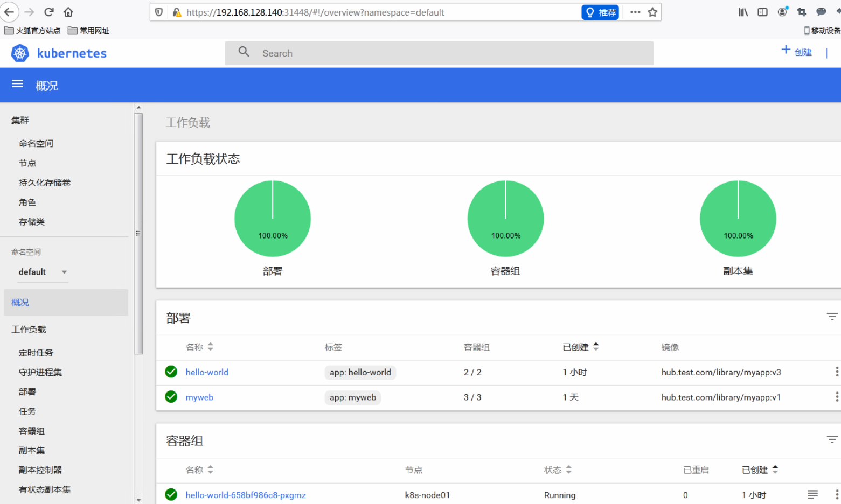Image resolution: width=841 pixels, height=504 pixels.
Task: Open 角色 roles in sidebar
Action: coord(27,202)
